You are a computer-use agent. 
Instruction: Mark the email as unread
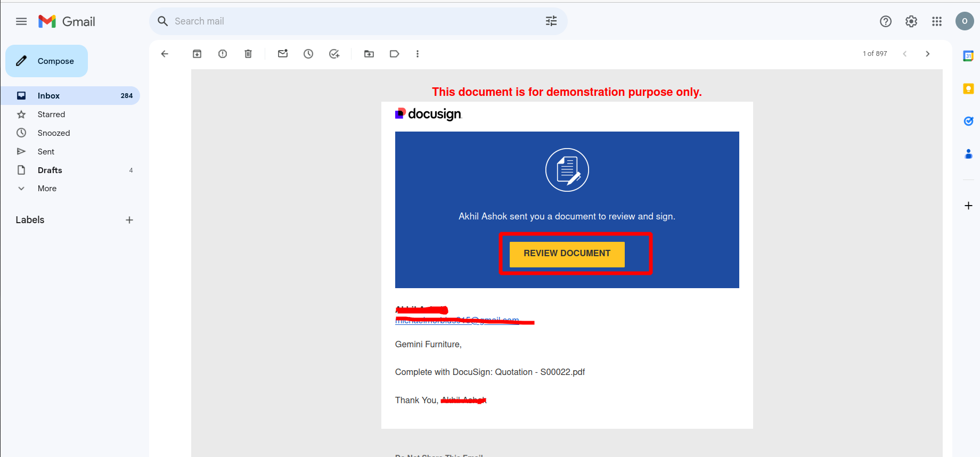[x=283, y=54]
